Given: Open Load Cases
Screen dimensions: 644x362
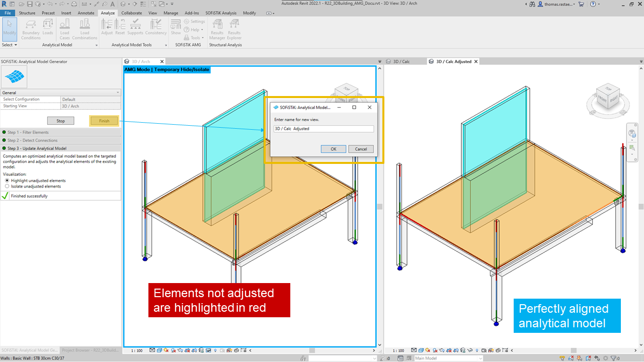Looking at the screenshot, I should [65, 29].
